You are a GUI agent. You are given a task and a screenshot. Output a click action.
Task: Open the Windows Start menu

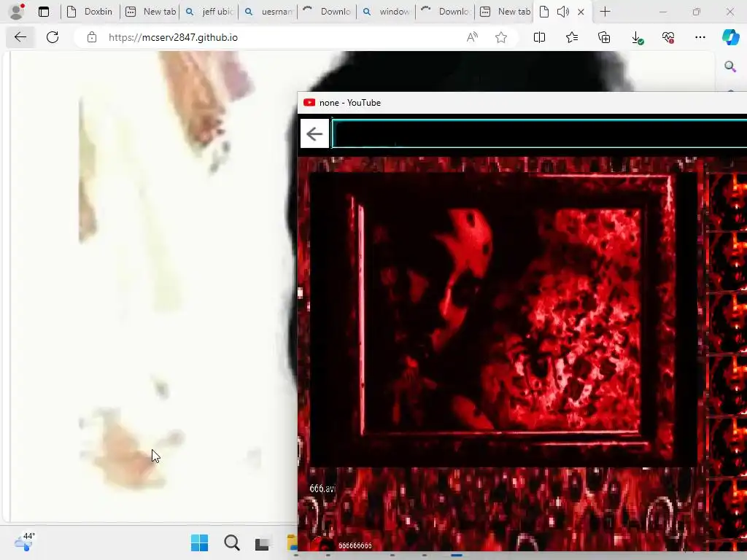click(199, 542)
